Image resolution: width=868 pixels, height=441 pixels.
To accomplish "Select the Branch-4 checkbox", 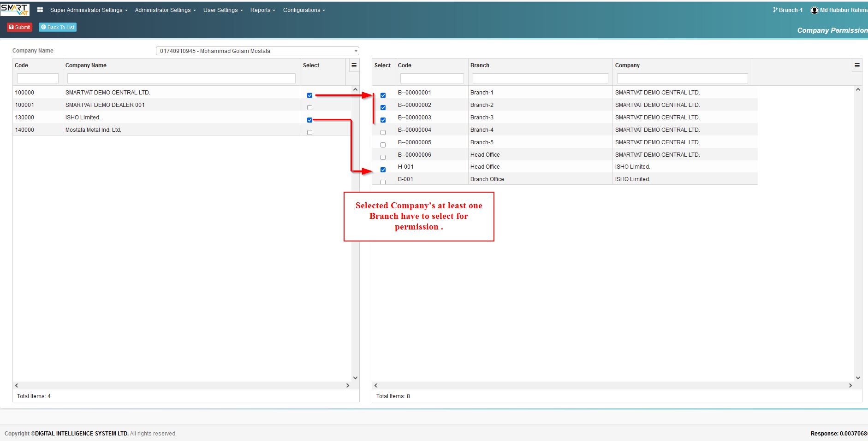I will point(383,133).
